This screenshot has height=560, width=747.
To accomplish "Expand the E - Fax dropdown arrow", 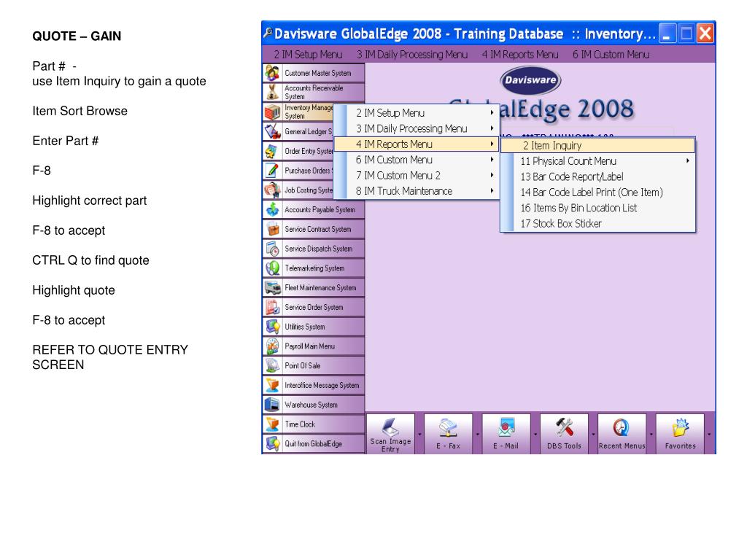I will coord(477,435).
